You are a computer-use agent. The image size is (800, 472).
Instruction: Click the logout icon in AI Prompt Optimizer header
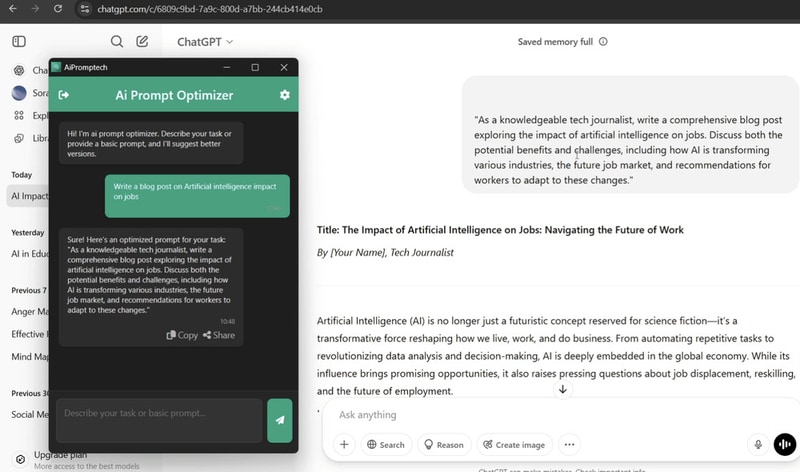tap(64, 95)
